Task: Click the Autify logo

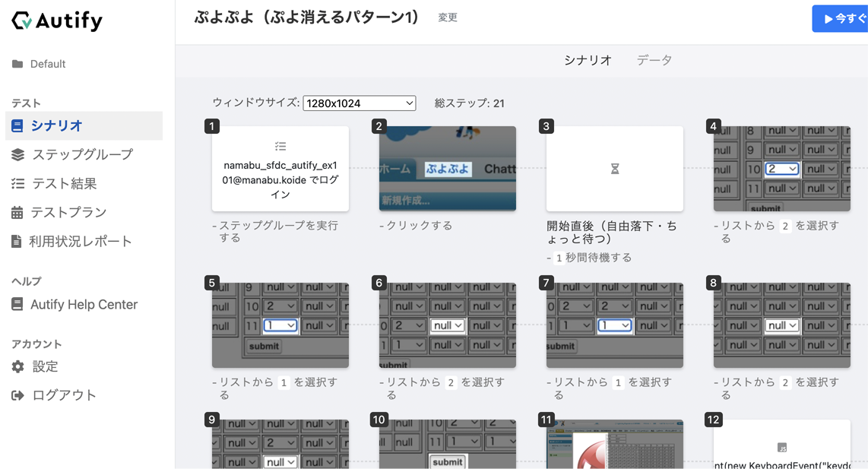Action: [57, 21]
